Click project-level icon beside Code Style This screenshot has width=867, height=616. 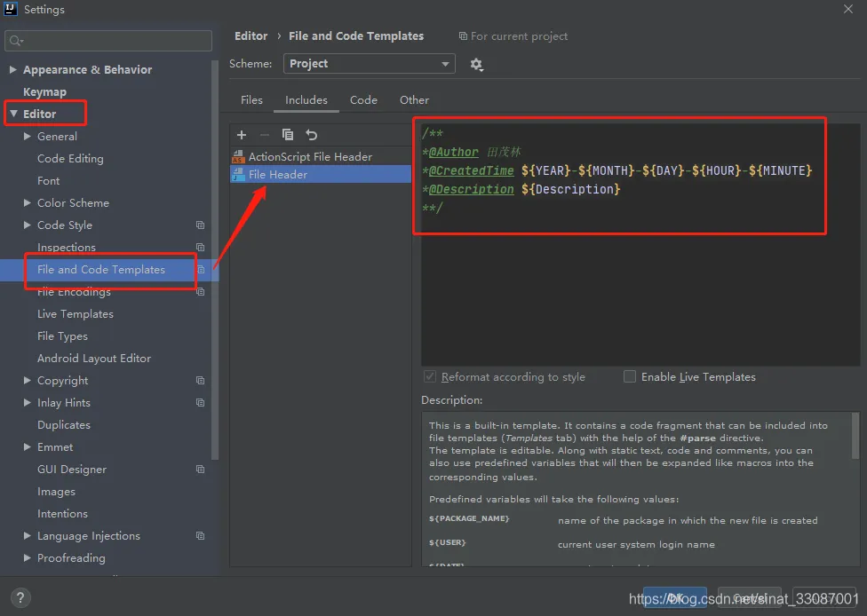point(200,225)
